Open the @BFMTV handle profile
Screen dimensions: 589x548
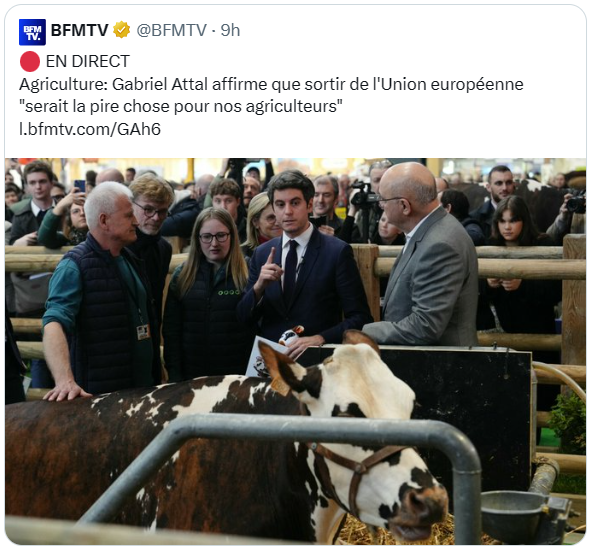pyautogui.click(x=171, y=30)
